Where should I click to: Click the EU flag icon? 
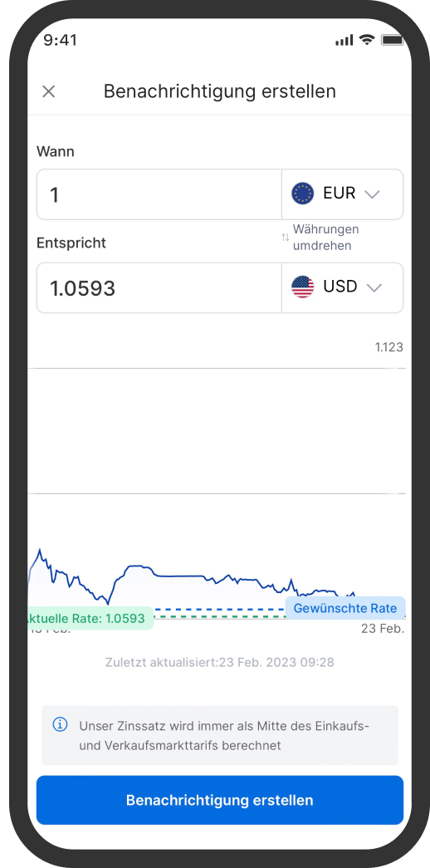click(302, 194)
